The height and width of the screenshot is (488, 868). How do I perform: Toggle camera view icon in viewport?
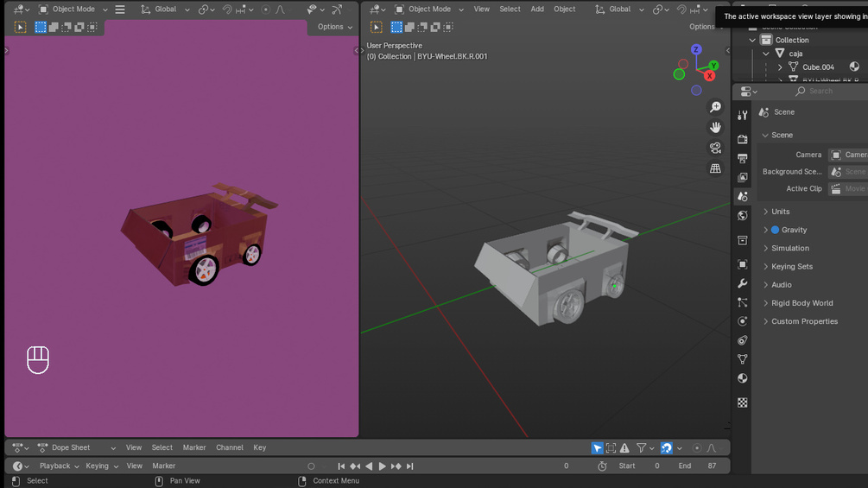pyautogui.click(x=715, y=148)
